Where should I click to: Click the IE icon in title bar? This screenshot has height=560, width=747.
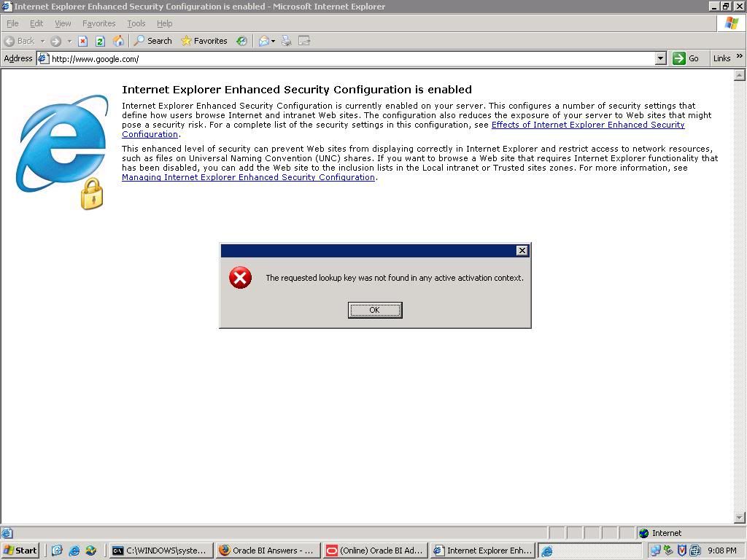7,6
